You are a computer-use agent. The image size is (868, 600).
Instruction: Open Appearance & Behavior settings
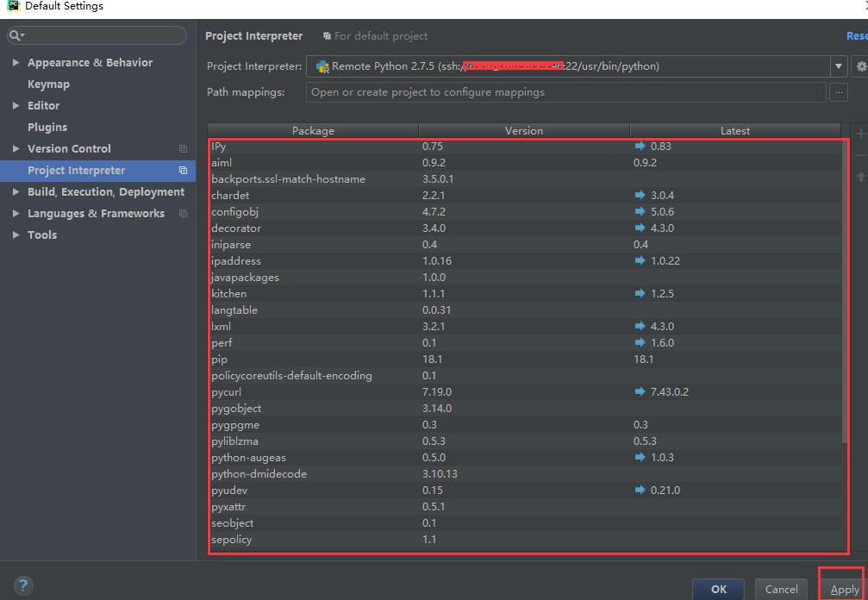(x=91, y=63)
